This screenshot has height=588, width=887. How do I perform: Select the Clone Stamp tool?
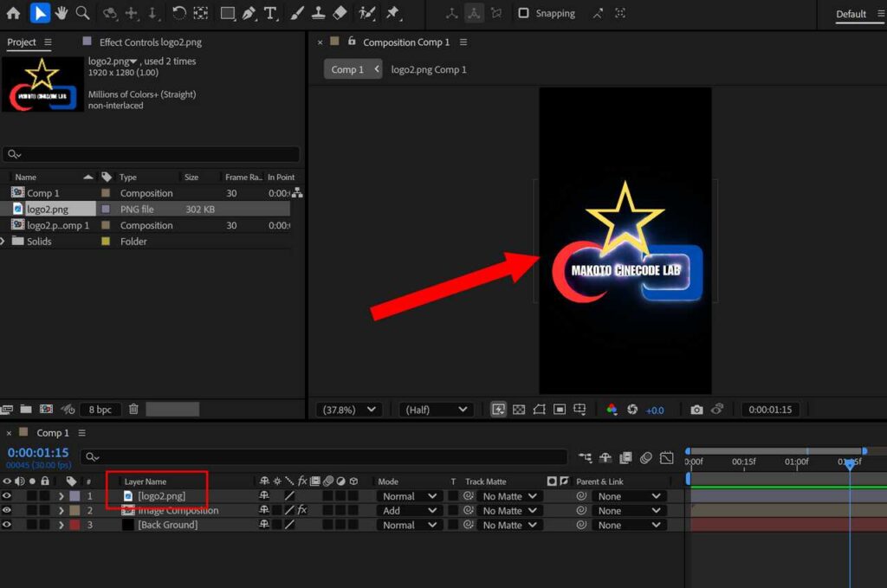319,13
